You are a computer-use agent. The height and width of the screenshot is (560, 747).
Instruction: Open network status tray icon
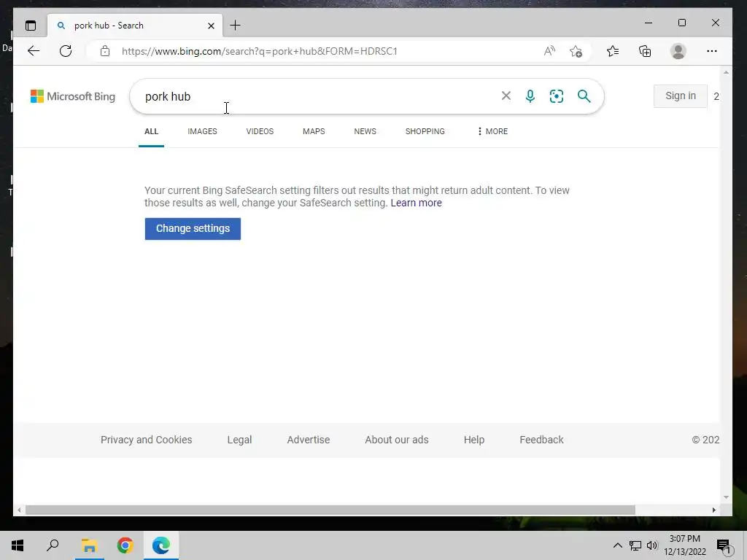(635, 545)
